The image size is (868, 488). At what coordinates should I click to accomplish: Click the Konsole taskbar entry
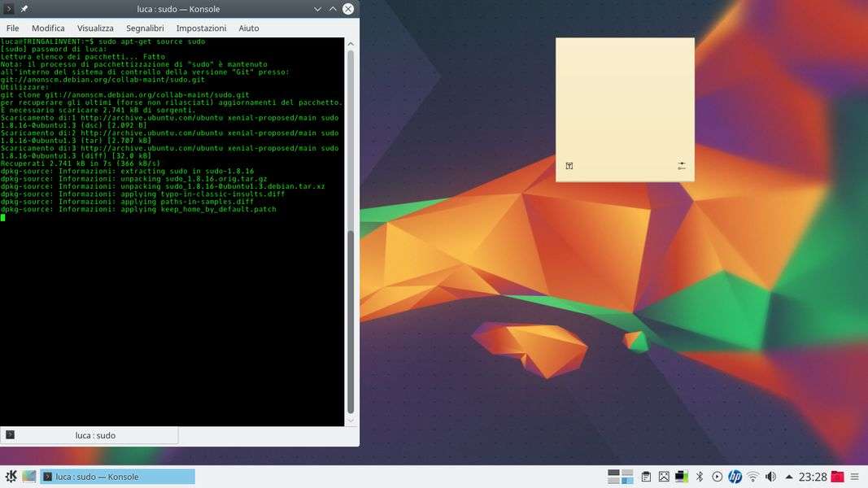click(x=118, y=477)
